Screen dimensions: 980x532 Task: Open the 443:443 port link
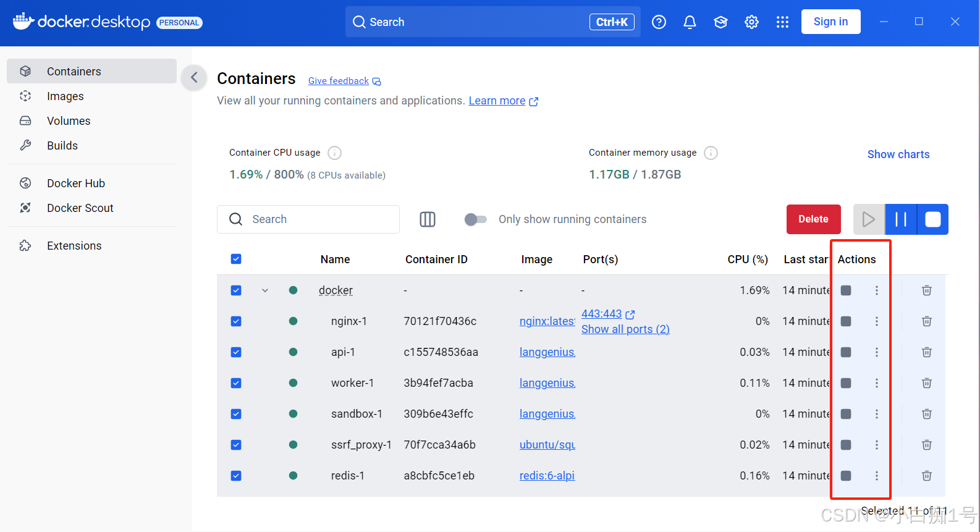[x=608, y=314]
